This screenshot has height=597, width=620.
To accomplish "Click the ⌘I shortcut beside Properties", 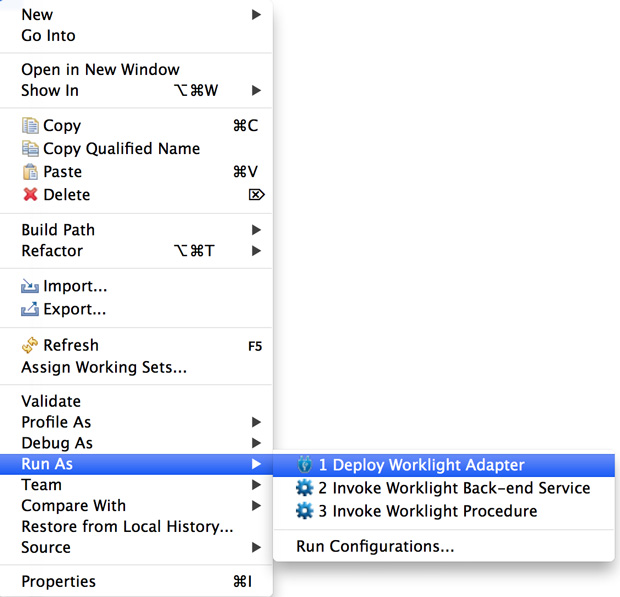I will tap(242, 582).
